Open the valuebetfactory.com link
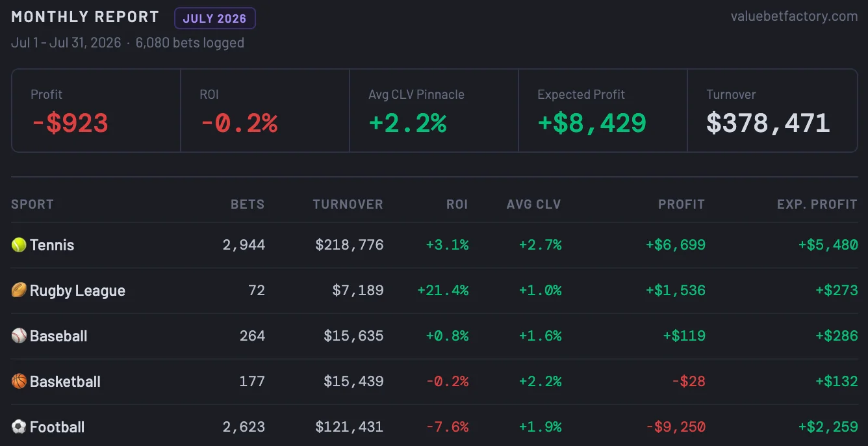Viewport: 868px width, 446px height. coord(794,16)
